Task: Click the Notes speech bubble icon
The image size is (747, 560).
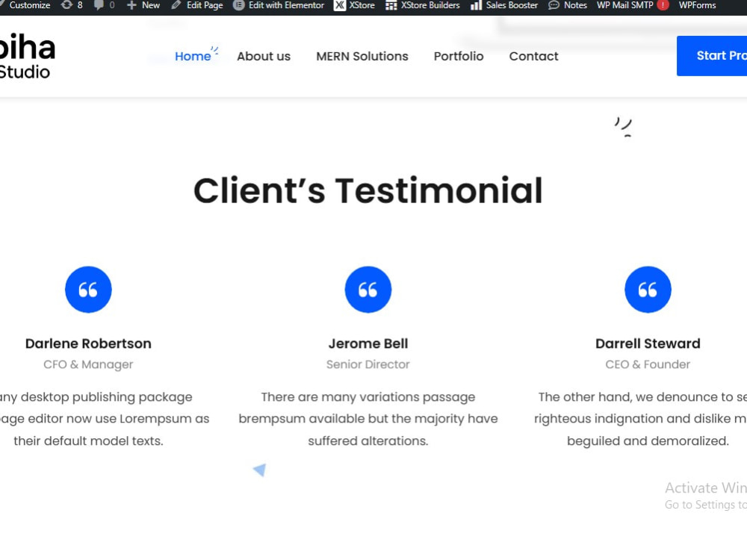Action: click(554, 5)
